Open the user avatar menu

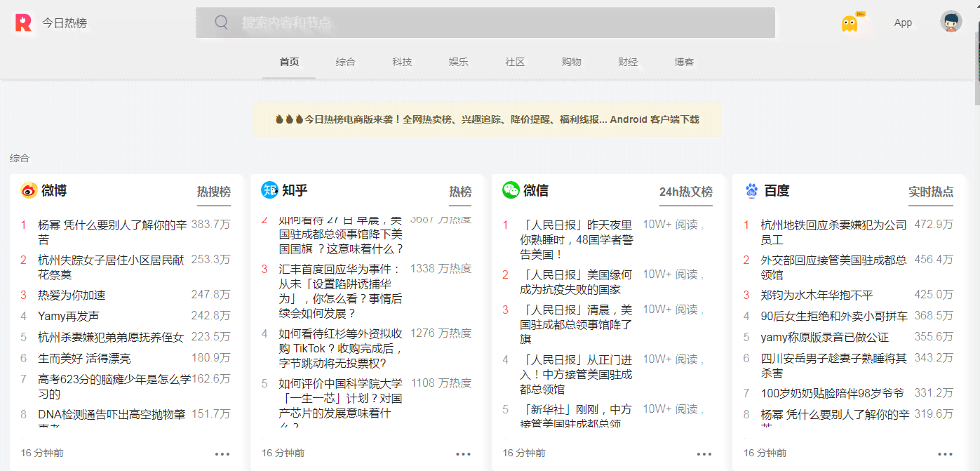pyautogui.click(x=951, y=22)
